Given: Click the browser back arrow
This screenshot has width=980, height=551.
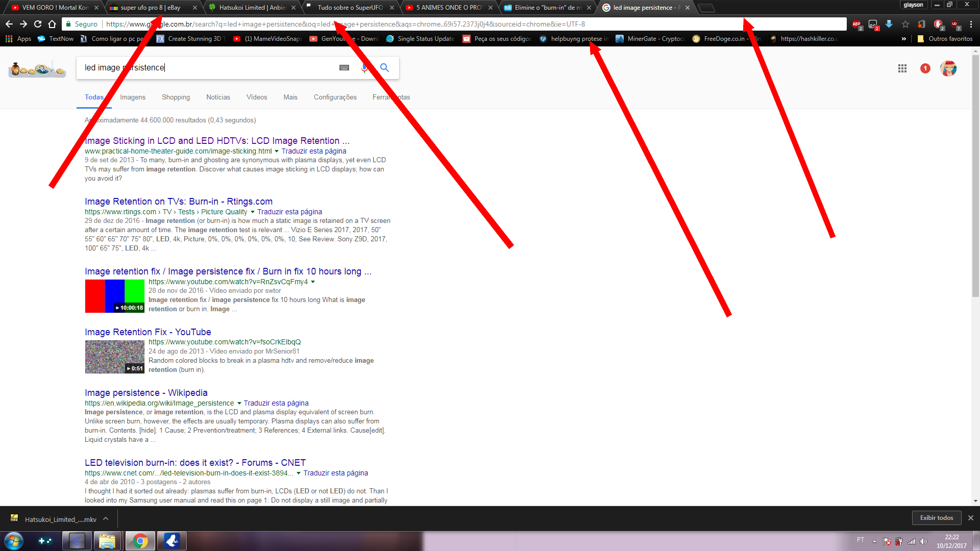Looking at the screenshot, I should [9, 24].
